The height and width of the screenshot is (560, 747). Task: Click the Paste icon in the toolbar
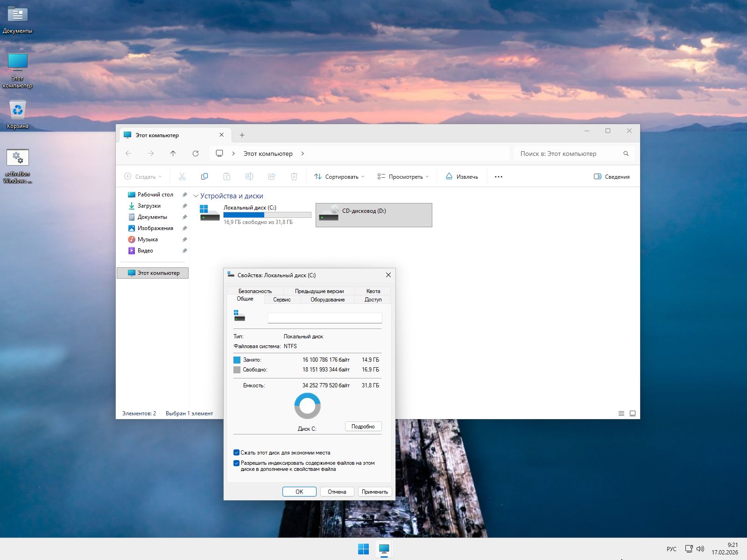click(227, 176)
